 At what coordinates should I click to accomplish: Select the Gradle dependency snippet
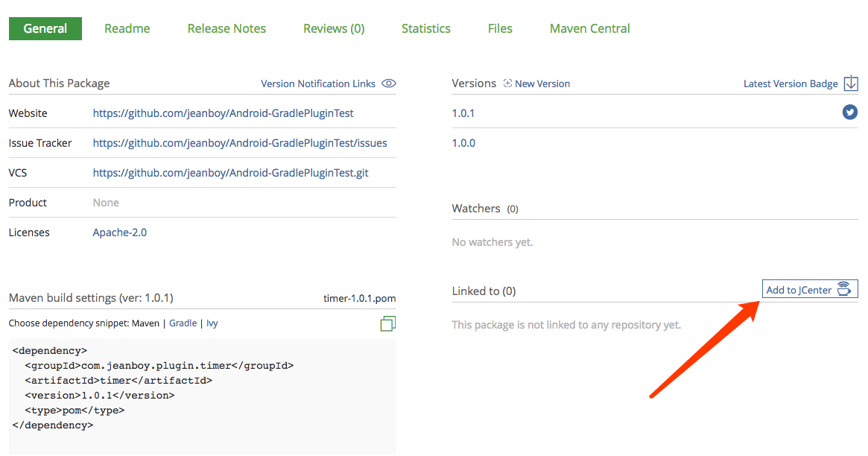[183, 323]
